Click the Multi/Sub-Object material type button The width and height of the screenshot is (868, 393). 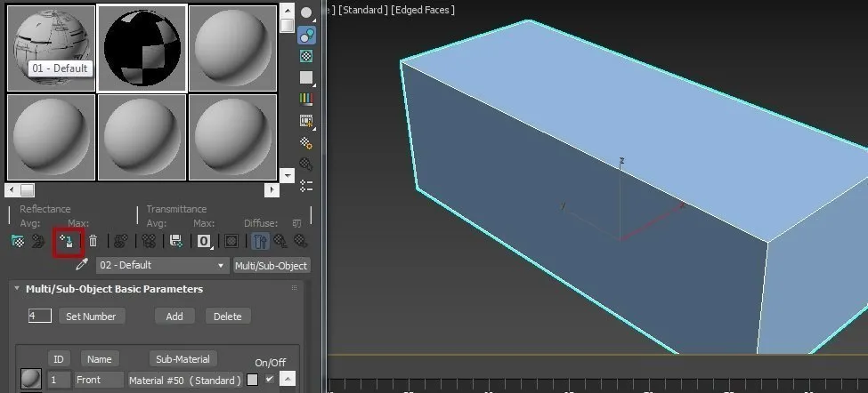click(x=271, y=266)
